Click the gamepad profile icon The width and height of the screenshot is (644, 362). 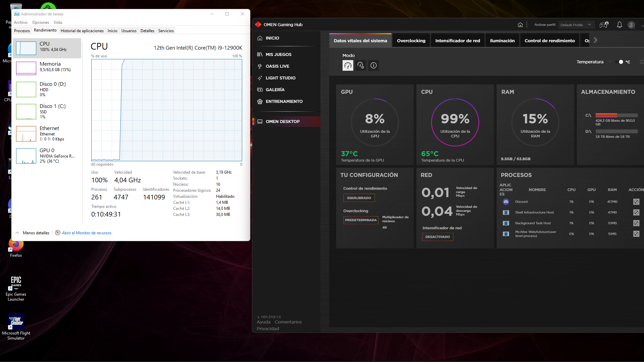(604, 25)
